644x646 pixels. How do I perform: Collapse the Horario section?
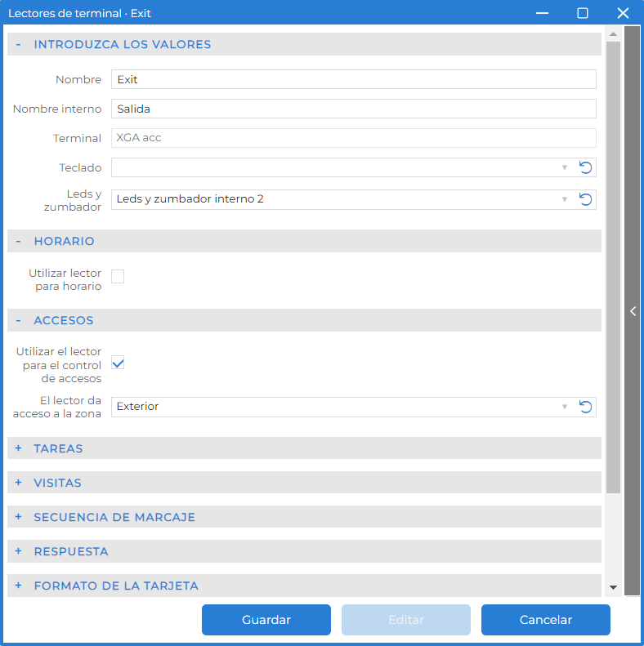point(18,241)
